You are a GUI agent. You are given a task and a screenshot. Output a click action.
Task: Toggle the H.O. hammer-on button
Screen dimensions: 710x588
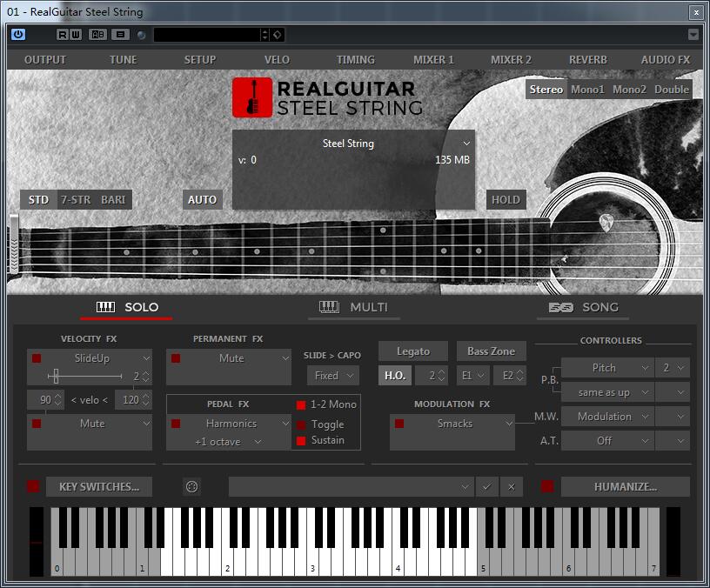coord(395,376)
